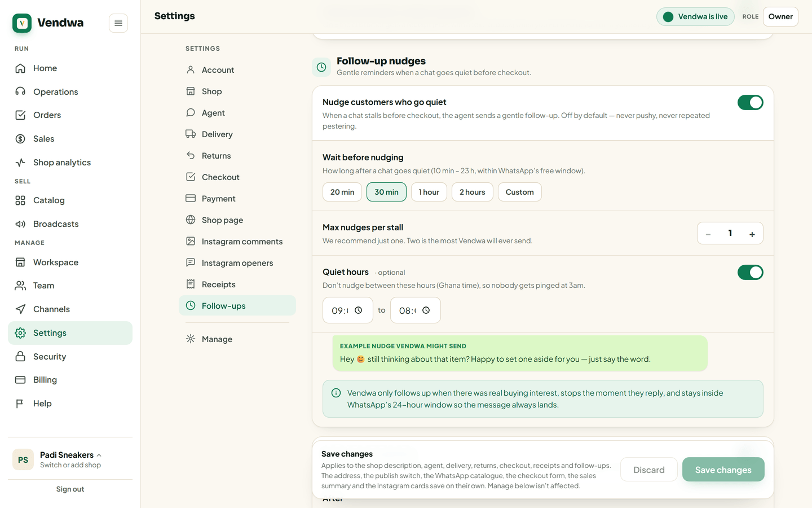The width and height of the screenshot is (812, 508).
Task: Open Instagram comments settings
Action: (x=237, y=242)
